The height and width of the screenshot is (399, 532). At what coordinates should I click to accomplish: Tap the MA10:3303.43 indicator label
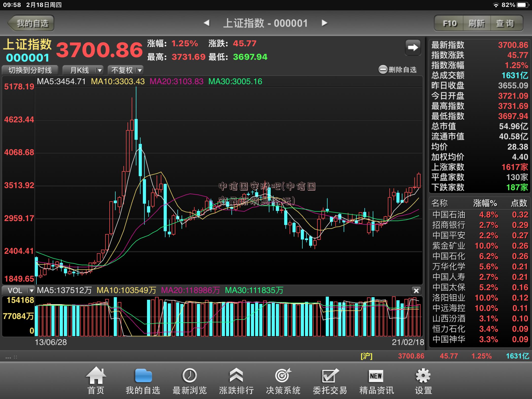click(118, 82)
